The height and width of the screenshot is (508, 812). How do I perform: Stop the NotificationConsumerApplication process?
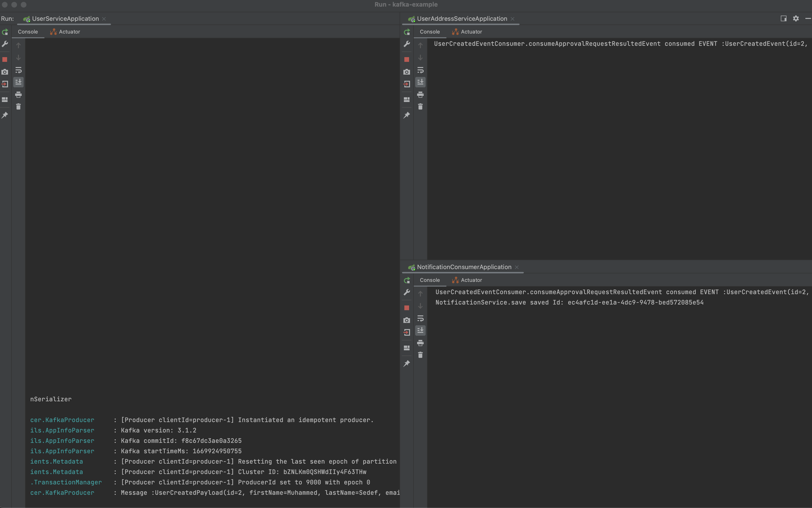click(x=407, y=308)
